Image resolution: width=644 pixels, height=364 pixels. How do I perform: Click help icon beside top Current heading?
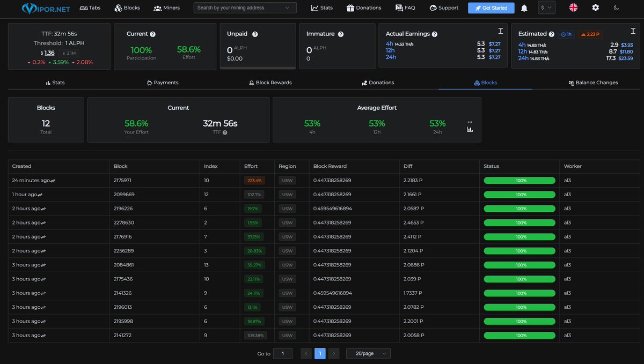[153, 34]
